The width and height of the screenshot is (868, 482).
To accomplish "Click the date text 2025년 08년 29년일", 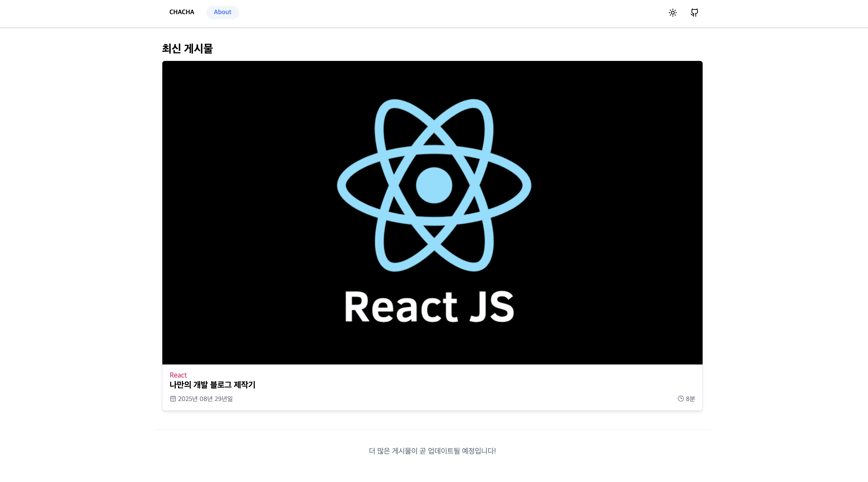I will click(205, 399).
